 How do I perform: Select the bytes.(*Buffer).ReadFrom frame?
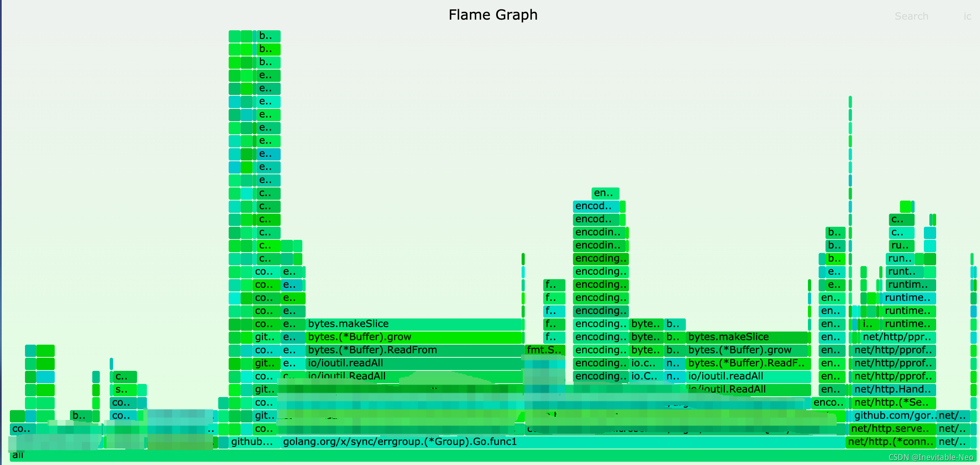tap(414, 350)
